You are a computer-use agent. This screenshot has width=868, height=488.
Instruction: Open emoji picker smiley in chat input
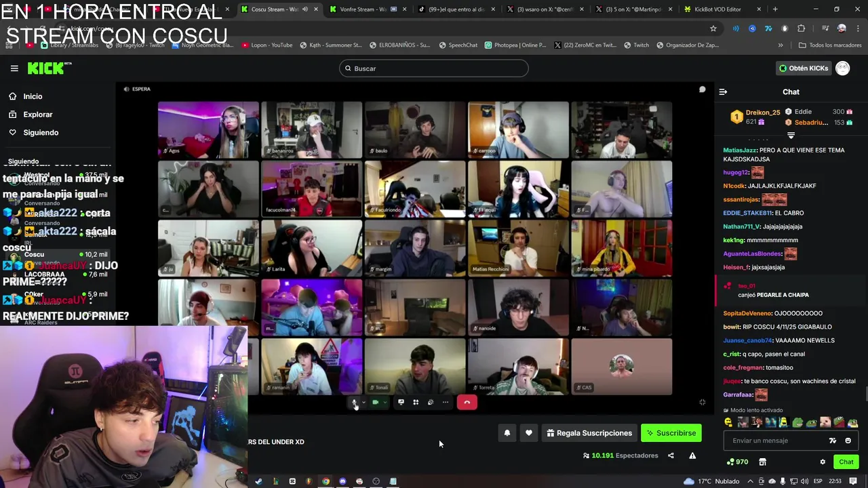click(x=848, y=441)
